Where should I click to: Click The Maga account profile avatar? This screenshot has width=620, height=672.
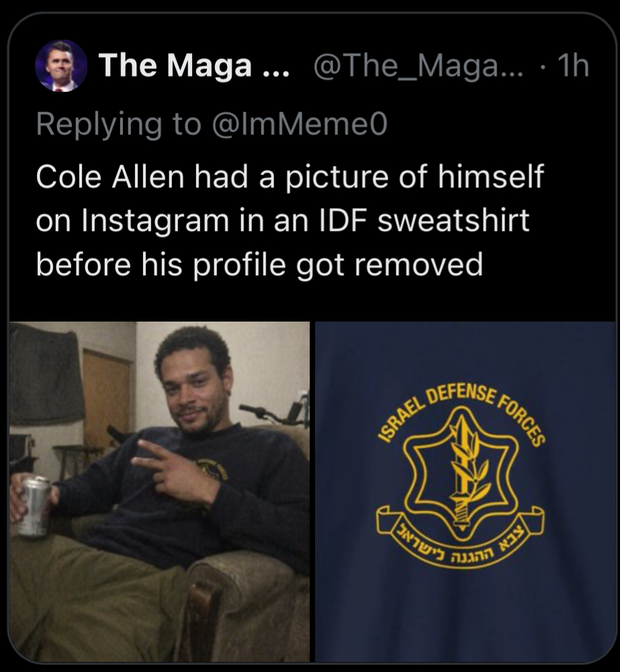coord(60,66)
